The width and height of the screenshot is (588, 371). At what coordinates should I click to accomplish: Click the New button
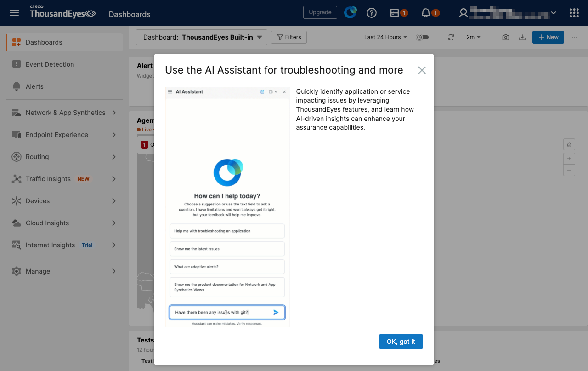tap(548, 37)
